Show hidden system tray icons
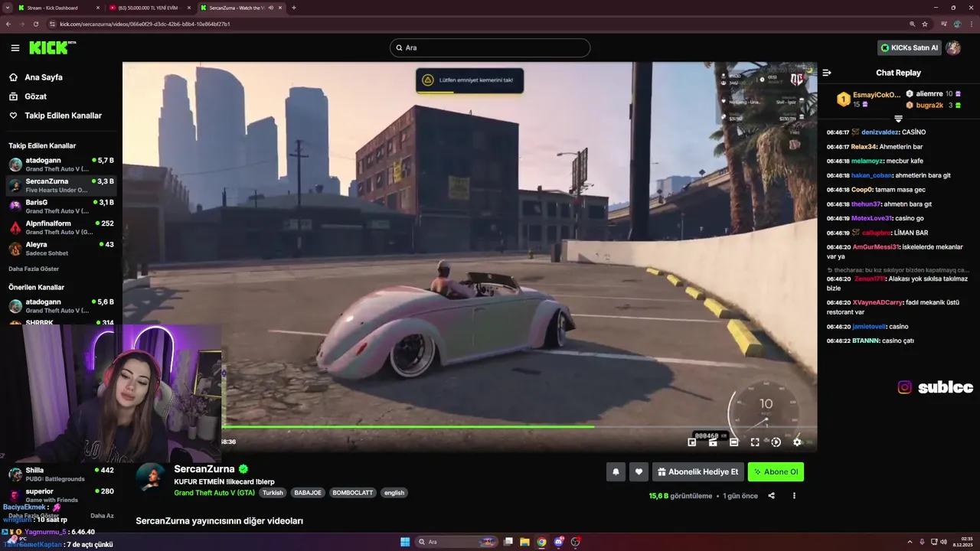The height and width of the screenshot is (551, 980). [910, 542]
